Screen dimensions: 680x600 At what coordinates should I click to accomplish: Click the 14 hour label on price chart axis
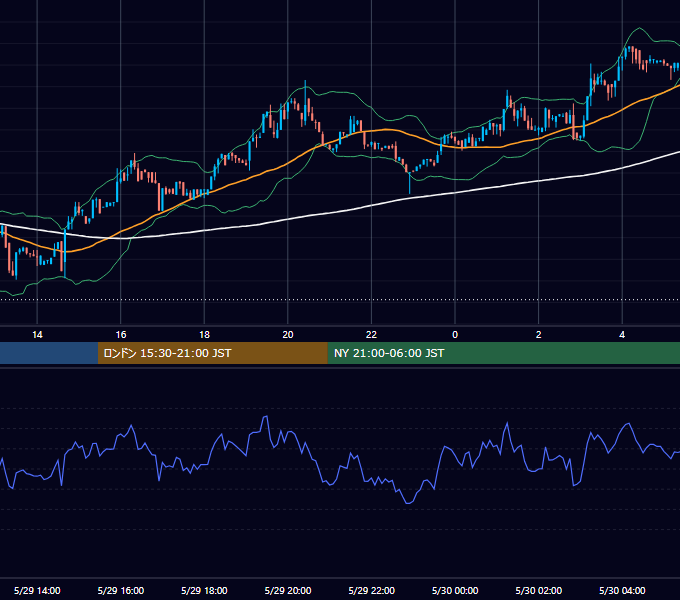click(x=37, y=335)
